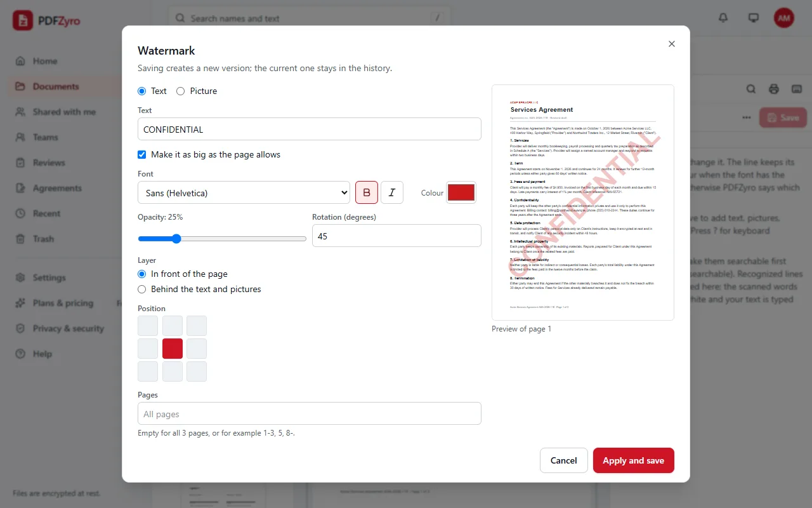Click the Help question-mark icon in sidebar

20,354
